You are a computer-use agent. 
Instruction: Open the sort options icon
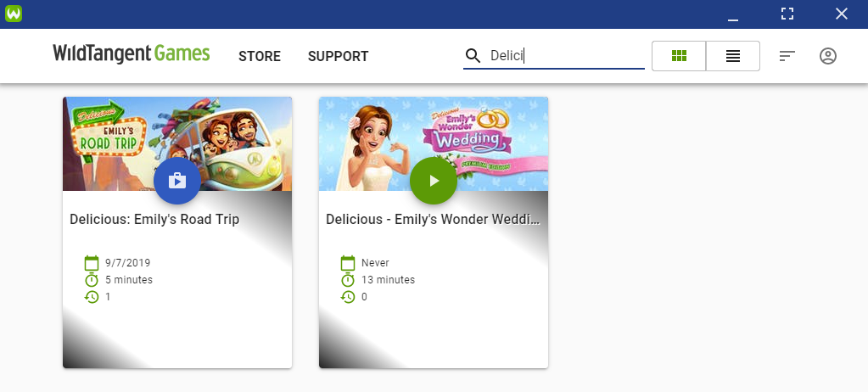787,56
